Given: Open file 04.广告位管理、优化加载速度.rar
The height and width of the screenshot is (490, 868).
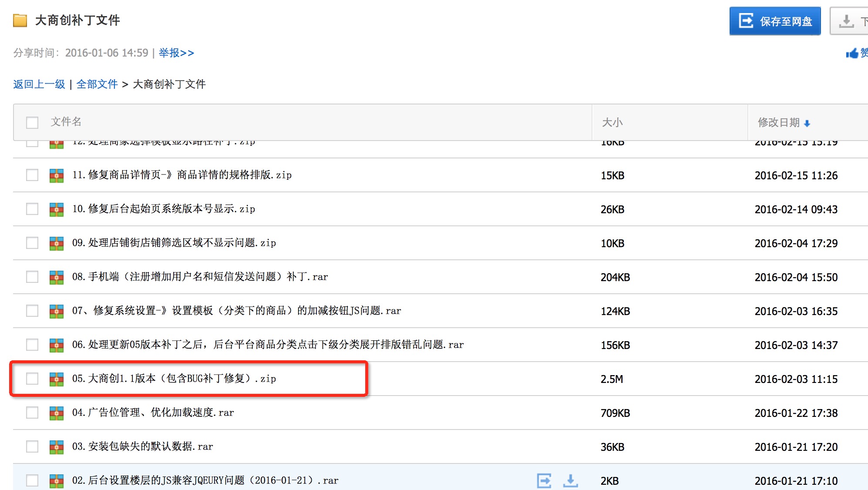Looking at the screenshot, I should [153, 413].
